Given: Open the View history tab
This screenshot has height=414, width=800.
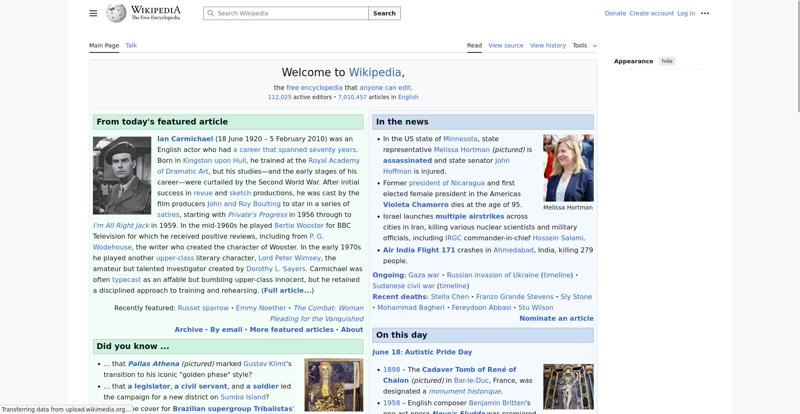Looking at the screenshot, I should coord(548,45).
